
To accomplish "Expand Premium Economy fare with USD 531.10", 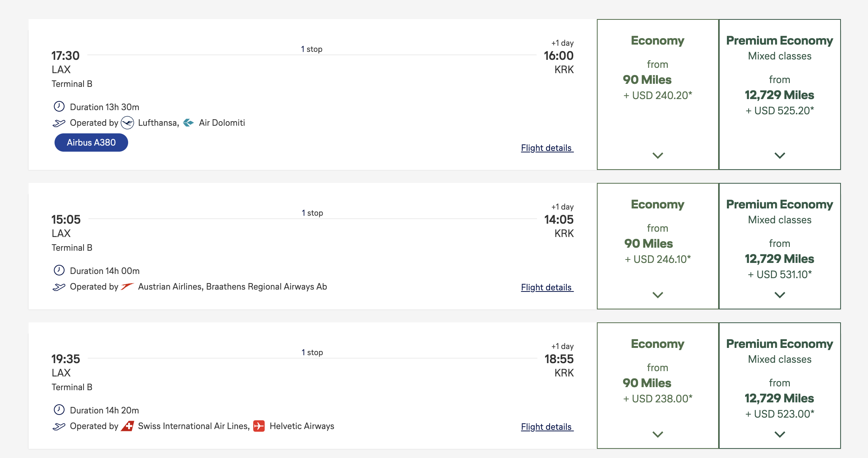I will 780,295.
